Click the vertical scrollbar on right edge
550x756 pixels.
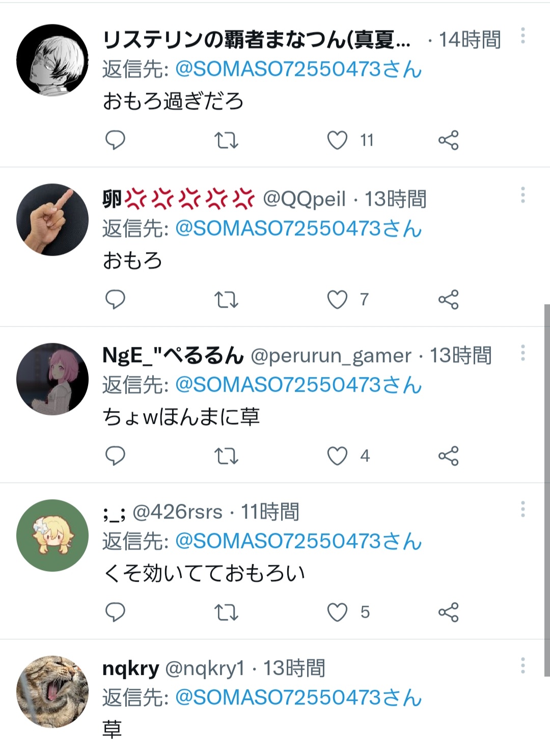(x=547, y=490)
